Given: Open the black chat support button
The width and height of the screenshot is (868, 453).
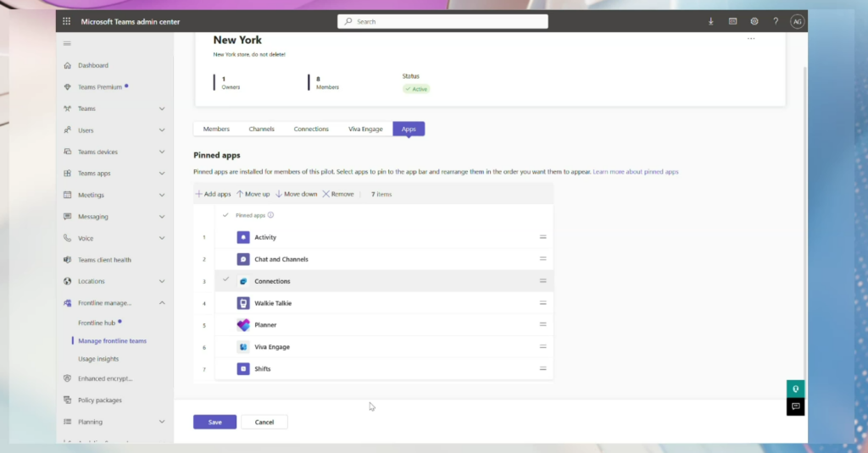Looking at the screenshot, I should click(795, 406).
